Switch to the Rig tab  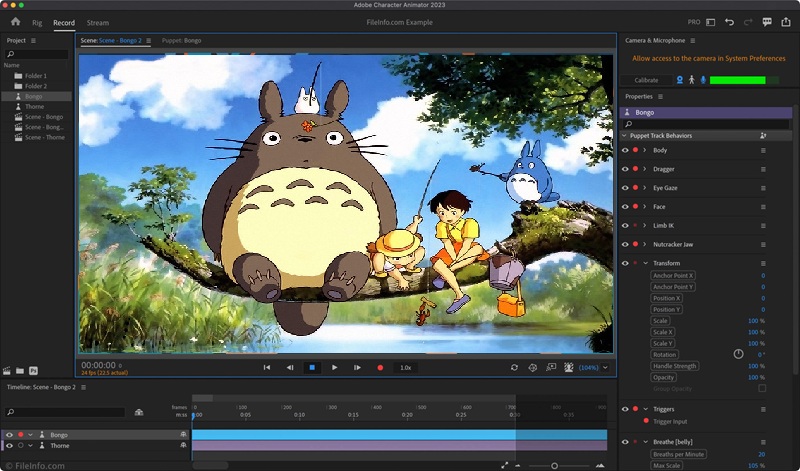click(x=37, y=23)
